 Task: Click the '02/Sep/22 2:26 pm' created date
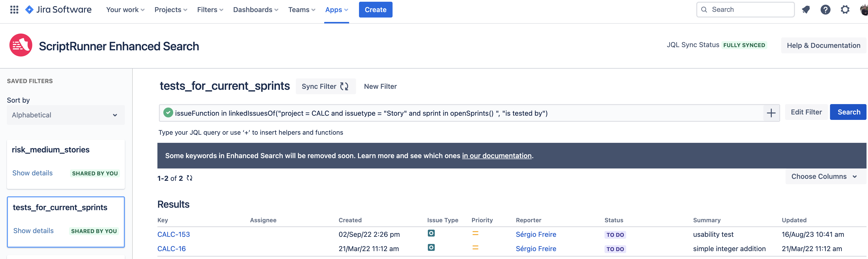pos(369,234)
